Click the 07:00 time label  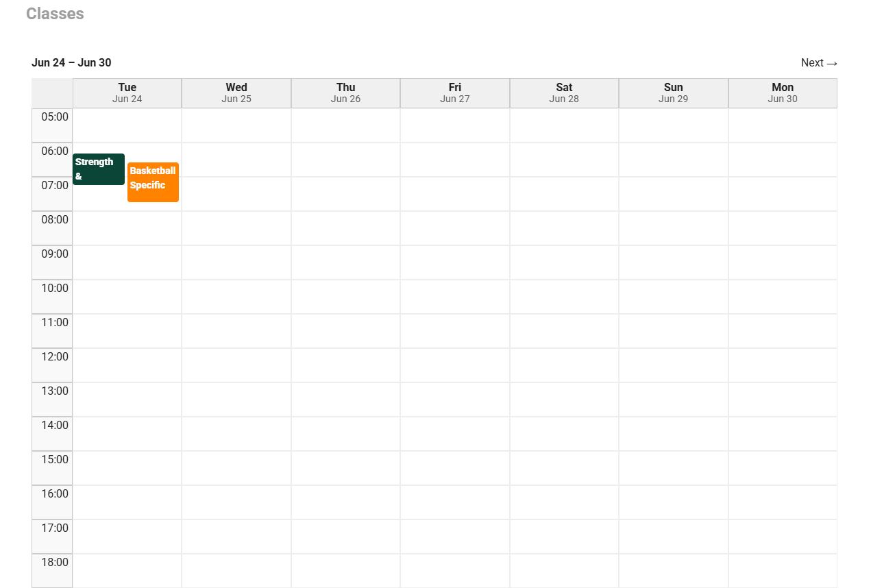pyautogui.click(x=55, y=186)
